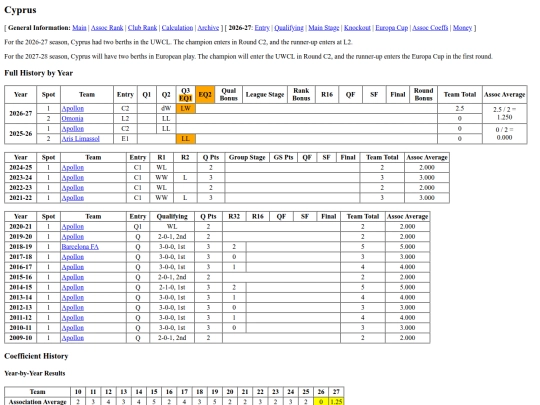Click the Q1 entry cell for 2020-21
540x405 pixels.
(x=138, y=227)
